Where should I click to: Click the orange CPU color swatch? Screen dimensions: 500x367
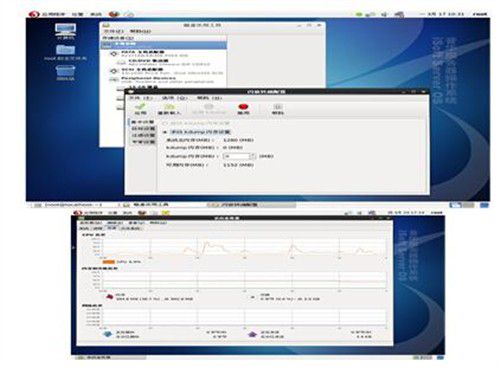click(109, 262)
